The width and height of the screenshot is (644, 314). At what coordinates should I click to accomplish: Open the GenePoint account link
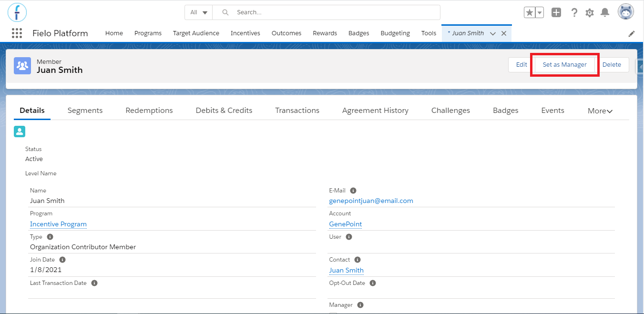(x=346, y=224)
